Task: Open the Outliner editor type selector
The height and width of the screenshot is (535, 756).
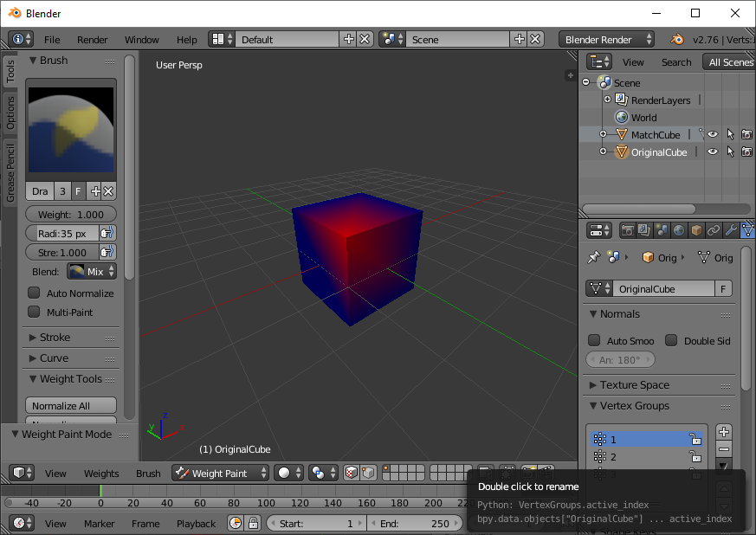Action: click(599, 61)
